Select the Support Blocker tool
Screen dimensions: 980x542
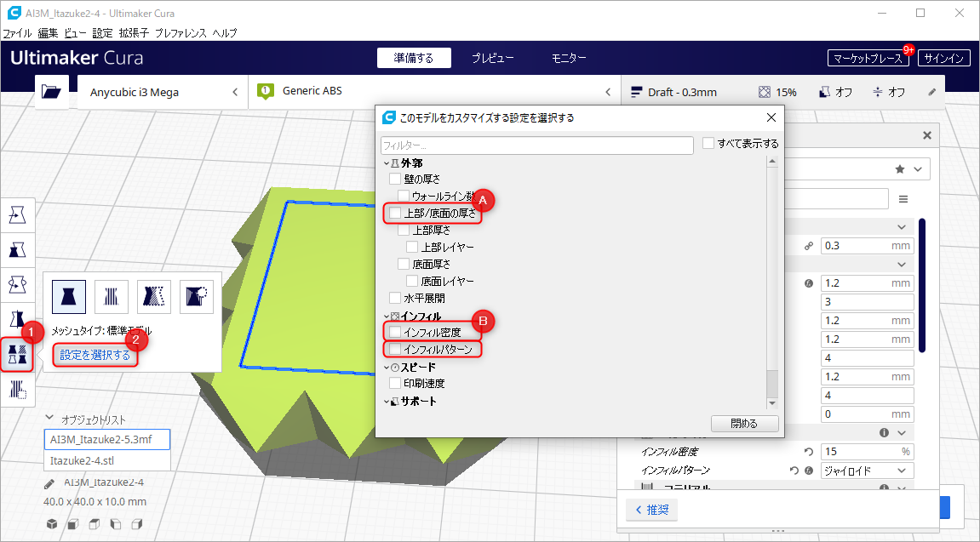point(18,389)
